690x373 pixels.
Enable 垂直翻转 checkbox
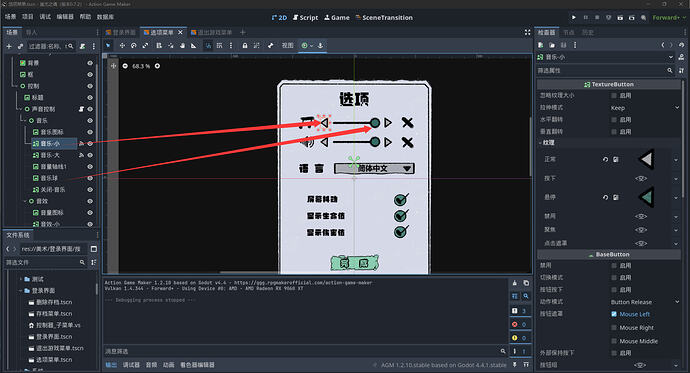(613, 132)
